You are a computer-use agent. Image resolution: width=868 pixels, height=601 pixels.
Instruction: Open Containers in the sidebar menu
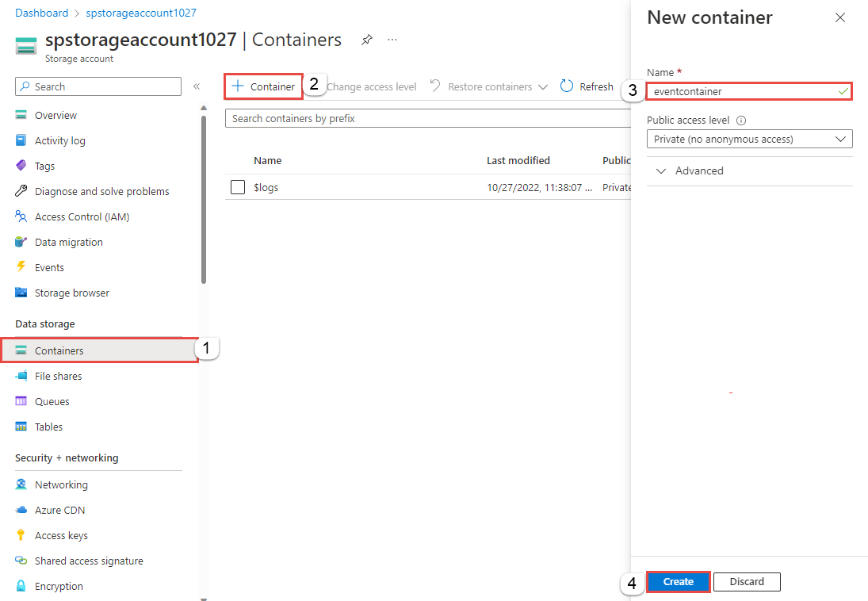(59, 350)
